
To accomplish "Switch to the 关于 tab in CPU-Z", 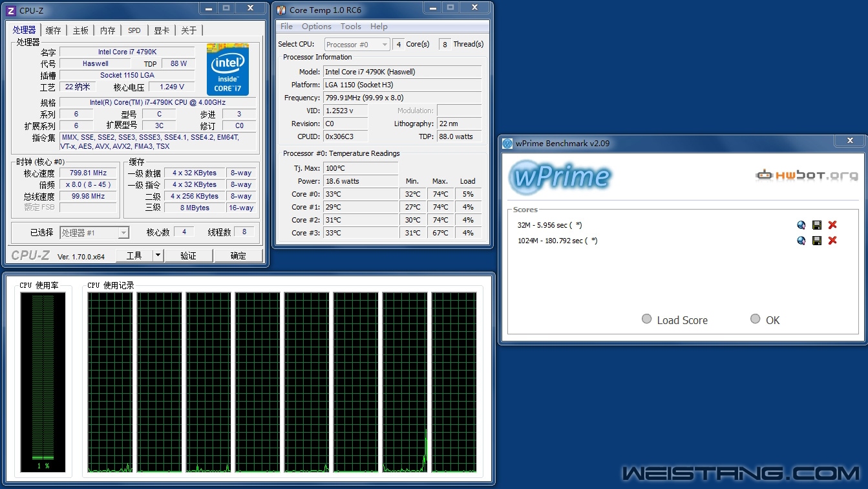I will [189, 30].
